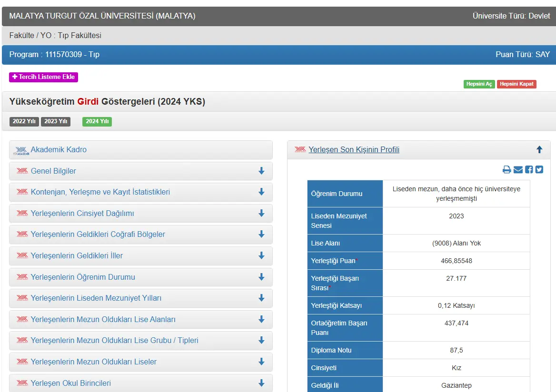Expand Yerleşenlerin Öğrenim Durumu arrow
Viewport: 556px width, 392px height.
click(261, 277)
